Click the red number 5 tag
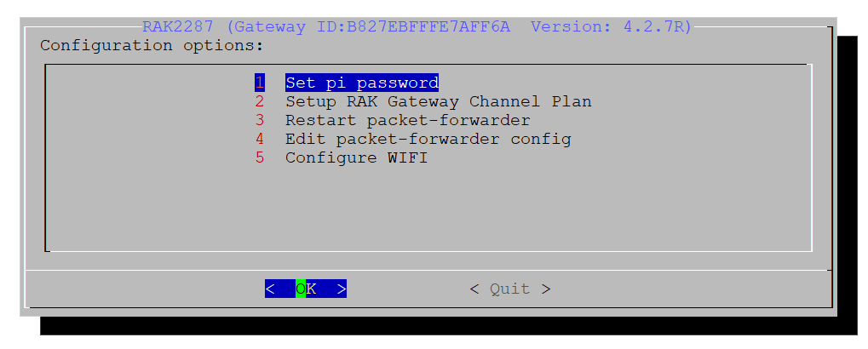 [x=260, y=157]
